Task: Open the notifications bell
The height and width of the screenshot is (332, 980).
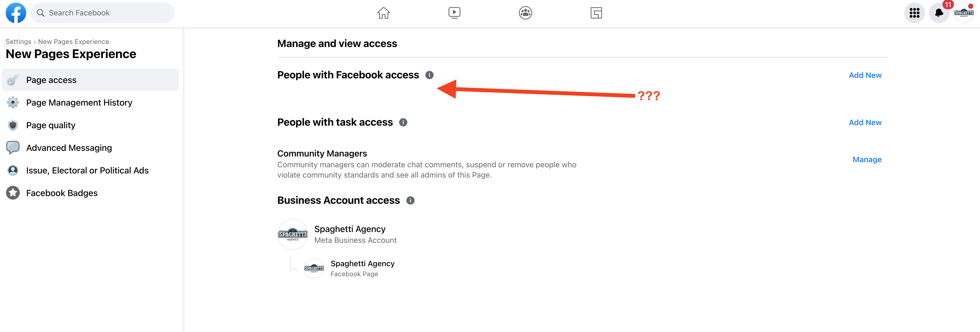Action: click(939, 13)
